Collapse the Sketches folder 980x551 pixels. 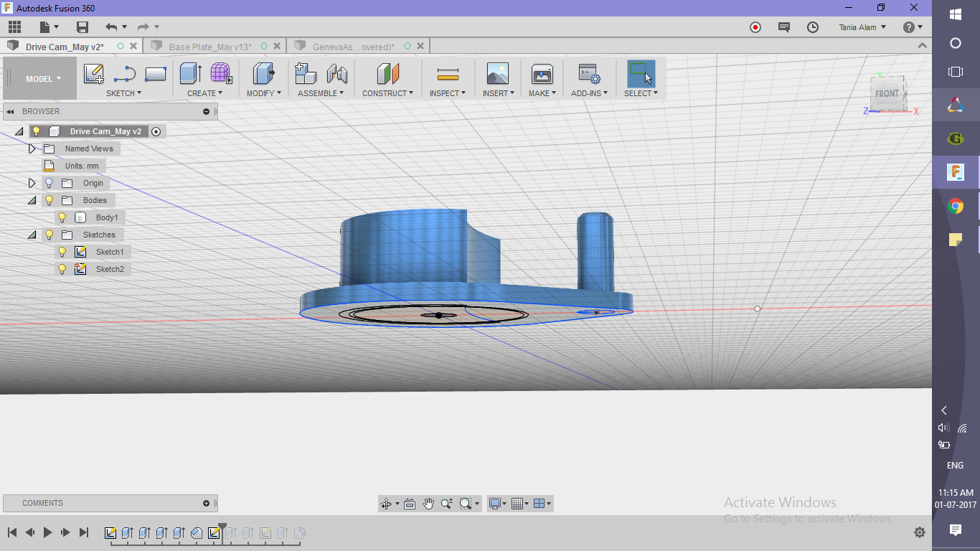[32, 235]
